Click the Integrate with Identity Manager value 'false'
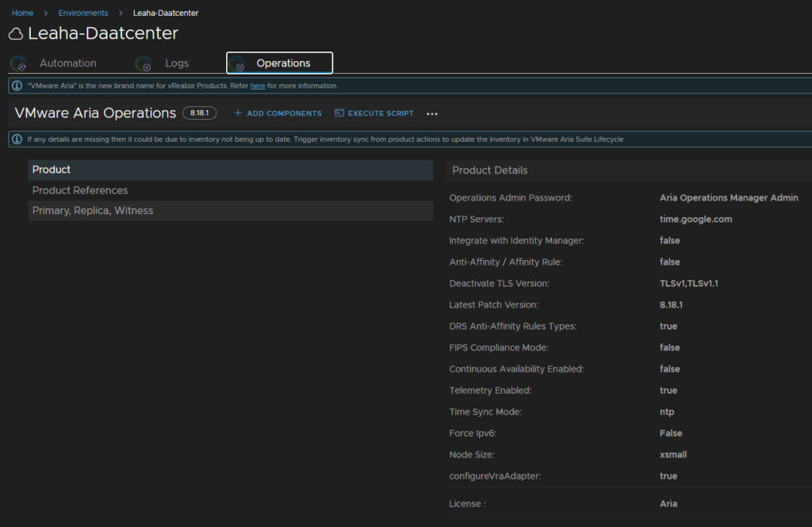 (670, 241)
